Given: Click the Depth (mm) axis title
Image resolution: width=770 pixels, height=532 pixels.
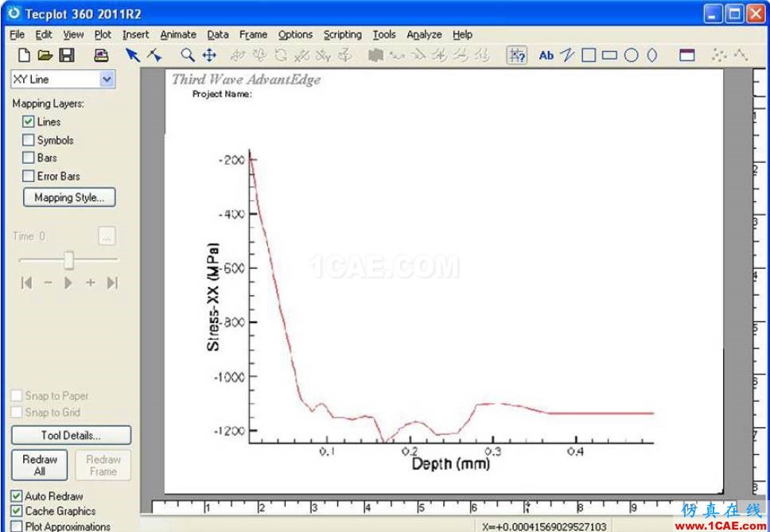Looking at the screenshot, I should [451, 464].
